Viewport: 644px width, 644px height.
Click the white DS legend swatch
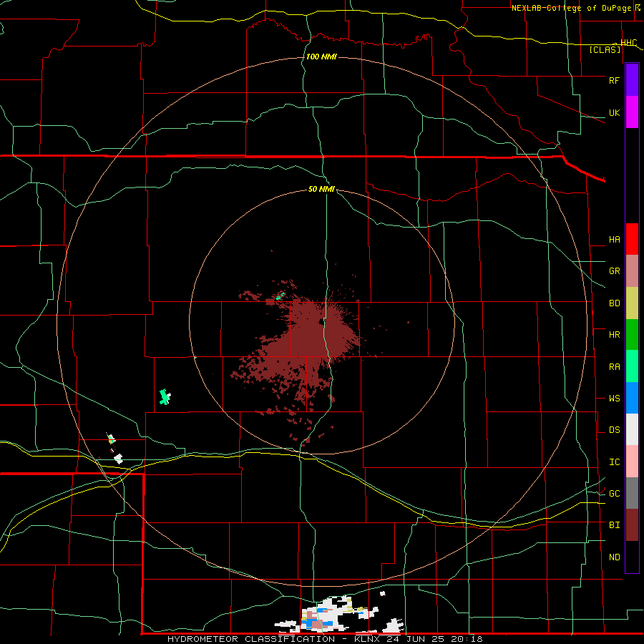click(632, 429)
